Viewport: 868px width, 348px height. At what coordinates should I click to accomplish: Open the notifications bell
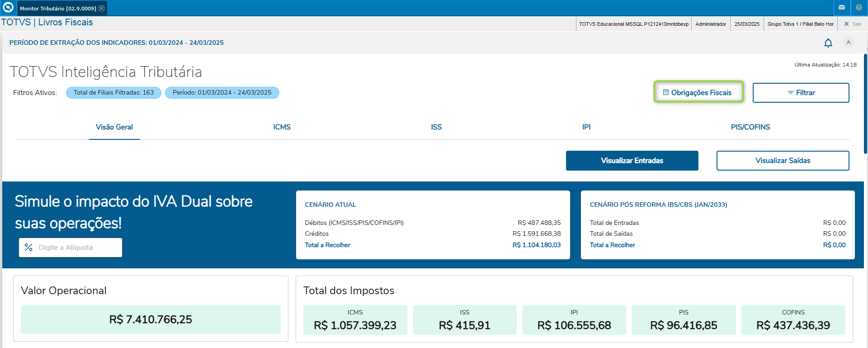(828, 43)
